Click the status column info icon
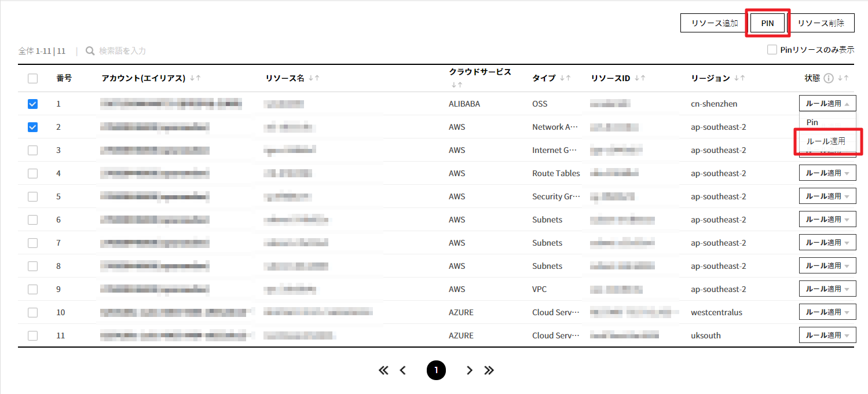 point(829,78)
